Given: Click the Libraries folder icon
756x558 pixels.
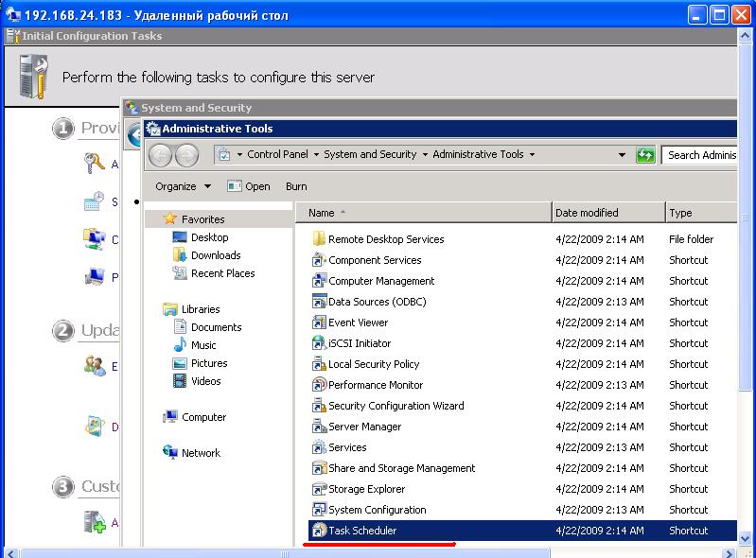Looking at the screenshot, I should [169, 309].
